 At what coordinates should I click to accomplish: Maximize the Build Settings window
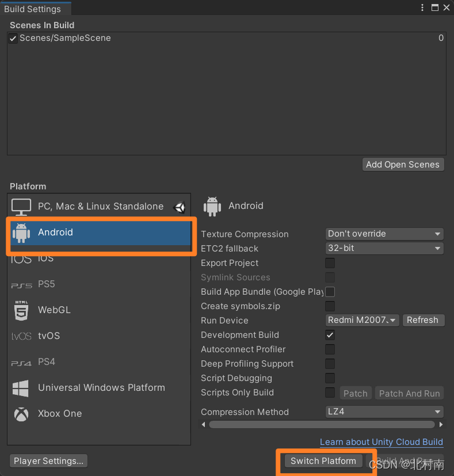[x=435, y=7]
